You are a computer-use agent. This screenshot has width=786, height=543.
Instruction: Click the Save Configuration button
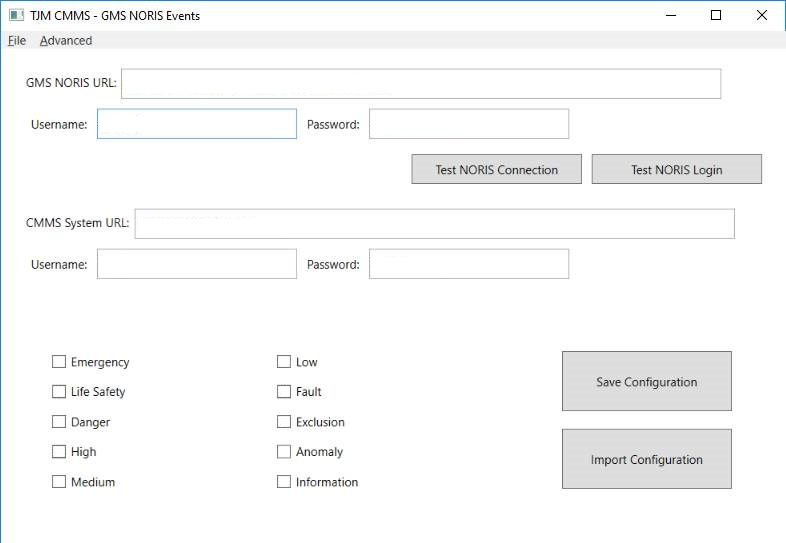[x=646, y=381]
